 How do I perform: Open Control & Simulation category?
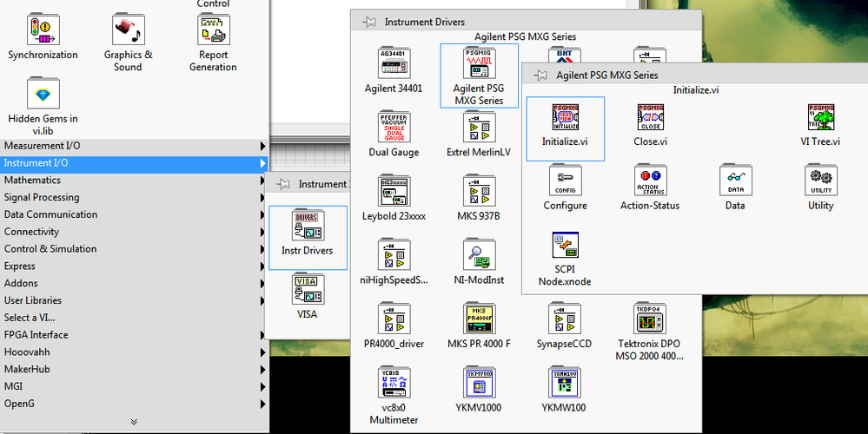pos(135,249)
